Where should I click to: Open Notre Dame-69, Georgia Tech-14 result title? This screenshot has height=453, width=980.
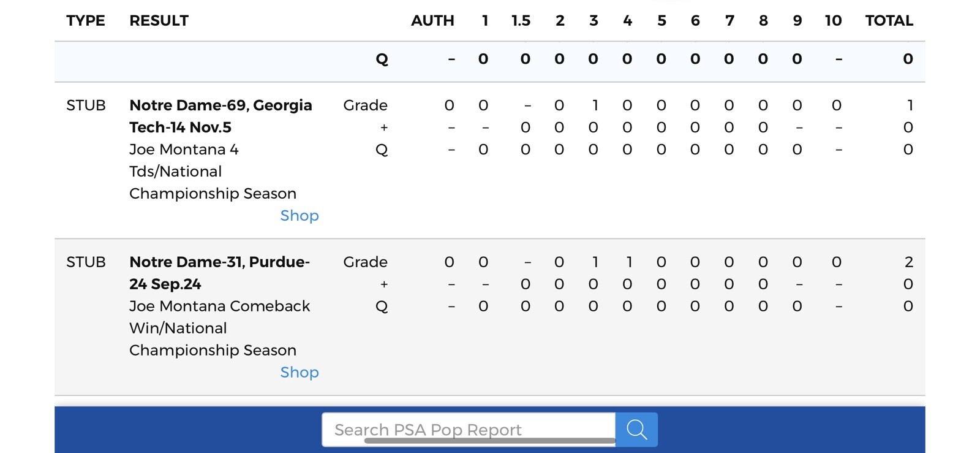pos(221,105)
